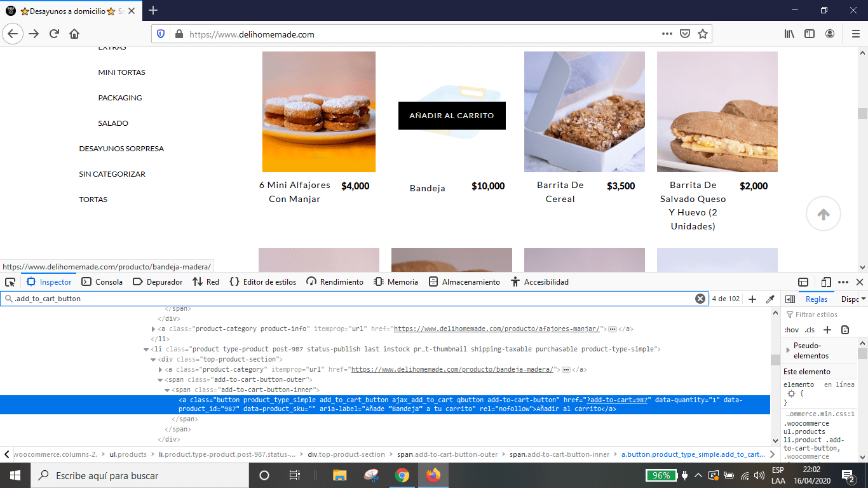The width and height of the screenshot is (868, 488).
Task: Open the tracking protection shield
Action: coord(161,34)
